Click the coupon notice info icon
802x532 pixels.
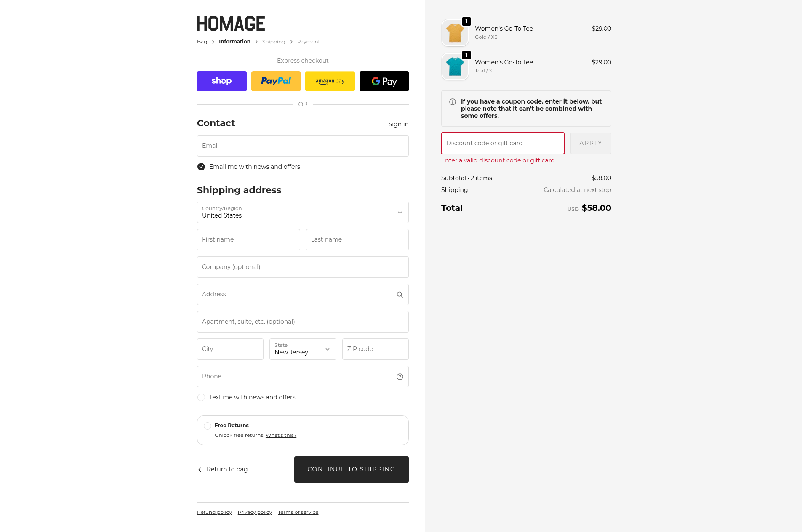(453, 102)
